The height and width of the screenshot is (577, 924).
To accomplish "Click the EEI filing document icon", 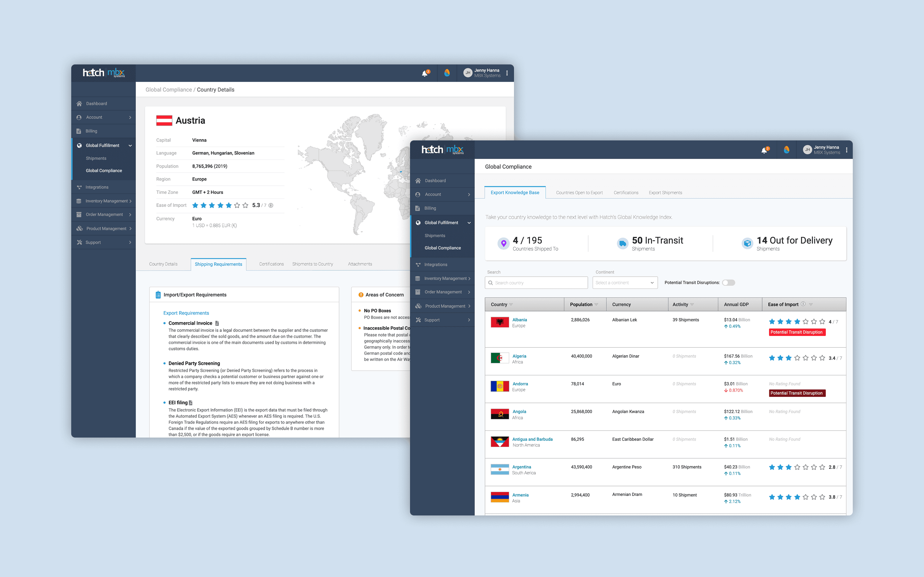I will click(x=191, y=403).
